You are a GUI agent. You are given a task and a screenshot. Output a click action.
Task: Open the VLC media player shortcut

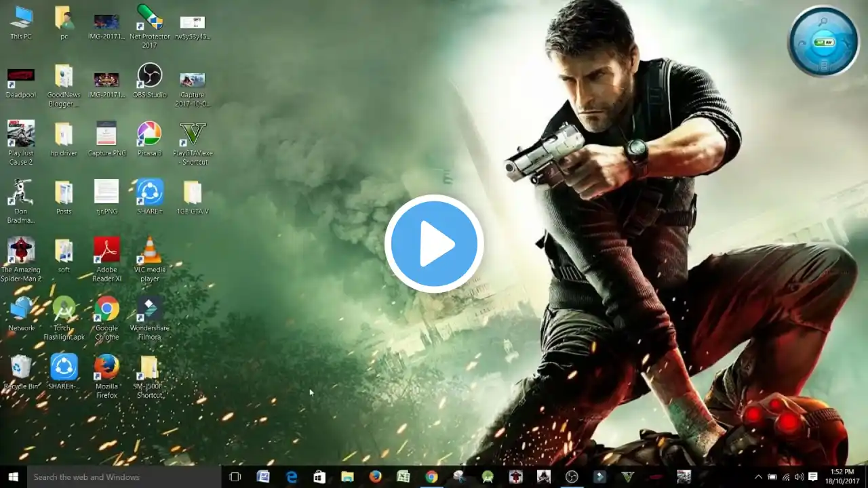[149, 251]
